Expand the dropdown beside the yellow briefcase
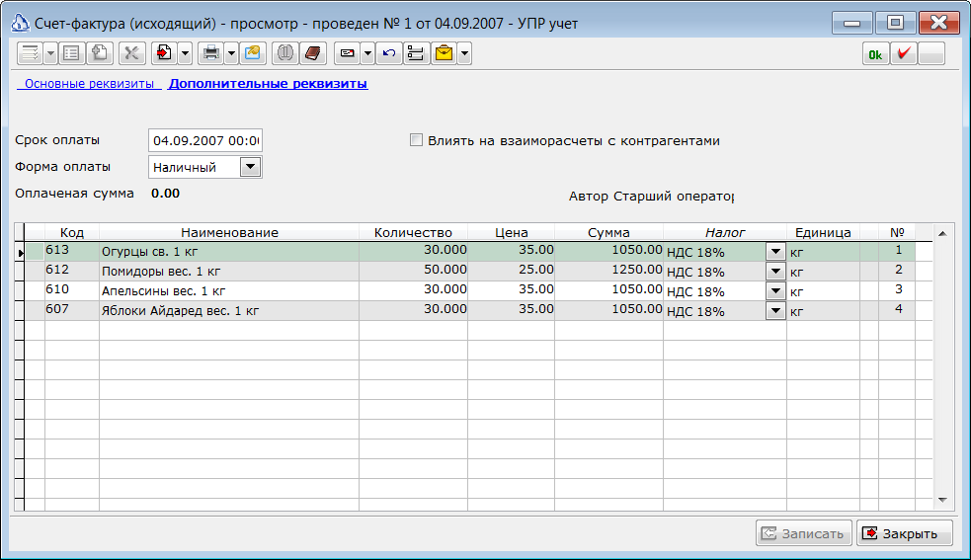This screenshot has height=560, width=971. pos(464,53)
